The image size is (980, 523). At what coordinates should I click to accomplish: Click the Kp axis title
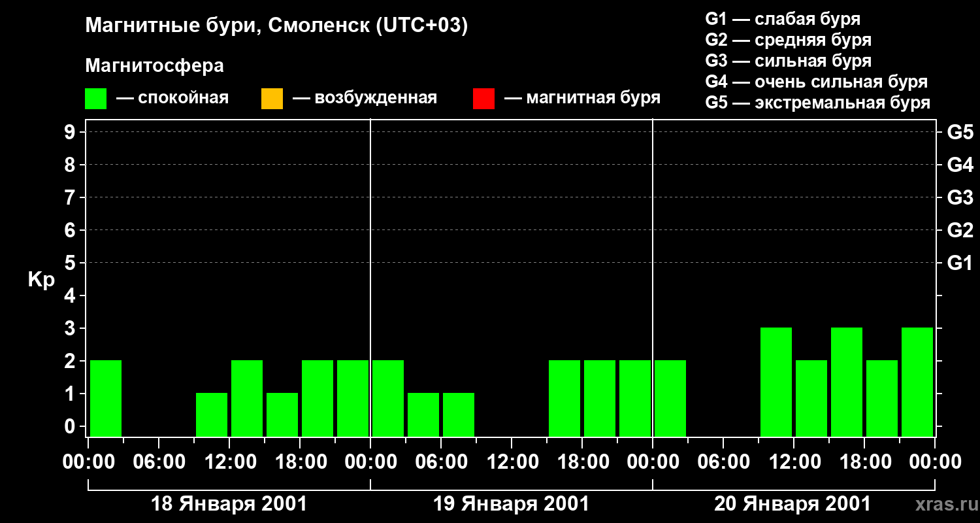(42, 281)
